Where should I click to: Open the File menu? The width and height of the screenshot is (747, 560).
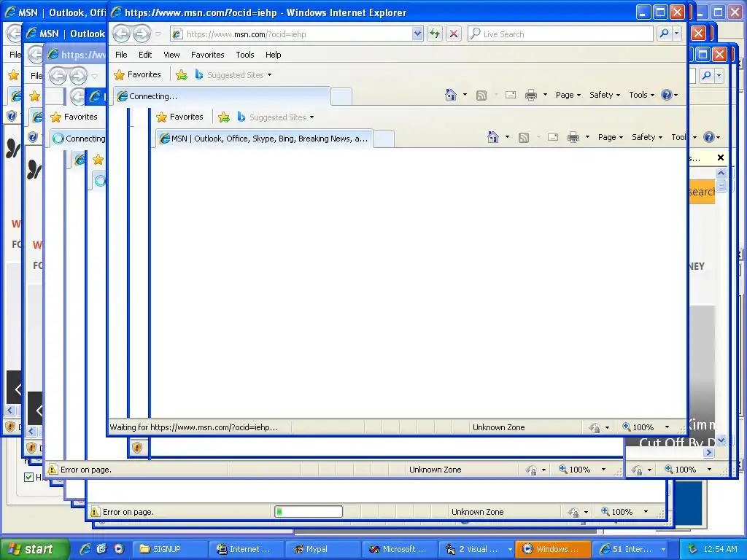click(121, 55)
